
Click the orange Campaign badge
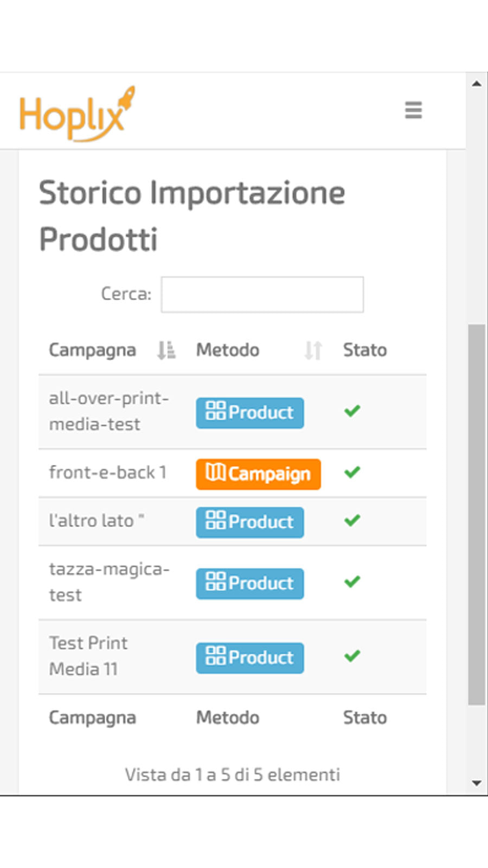(258, 474)
